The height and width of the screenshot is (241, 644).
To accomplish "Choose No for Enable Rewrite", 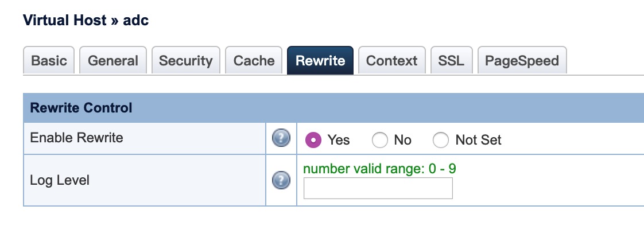I will 380,140.
